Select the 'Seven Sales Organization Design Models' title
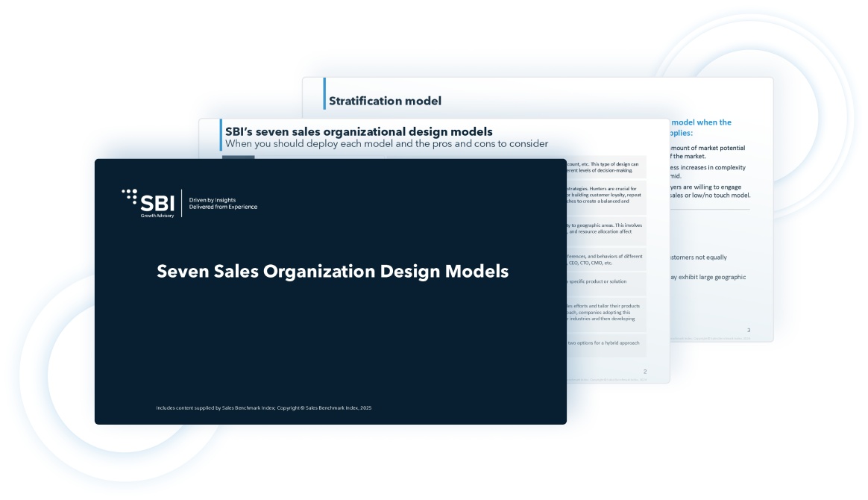The height and width of the screenshot is (500, 868). click(x=332, y=272)
